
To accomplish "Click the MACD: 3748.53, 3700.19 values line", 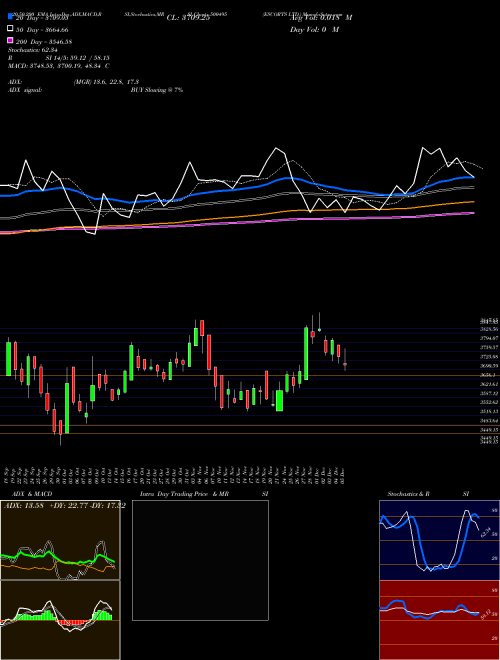I will 59,66.
